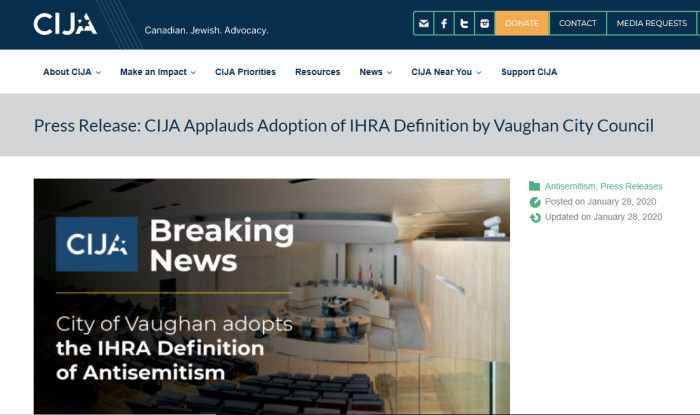Expand the Make an Impact menu
700x415 pixels.
[158, 72]
